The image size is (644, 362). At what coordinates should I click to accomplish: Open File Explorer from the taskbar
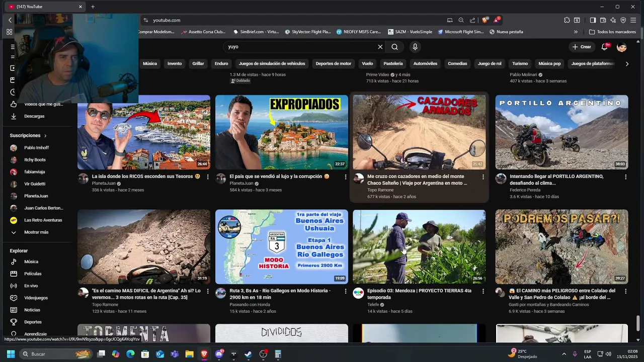pyautogui.click(x=189, y=354)
